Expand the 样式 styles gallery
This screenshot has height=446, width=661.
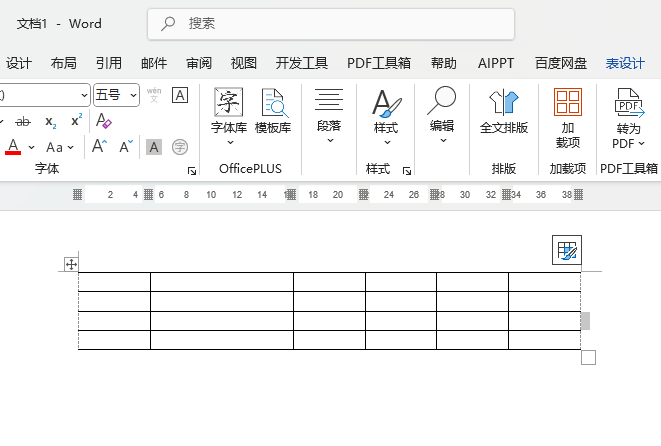pos(386,116)
